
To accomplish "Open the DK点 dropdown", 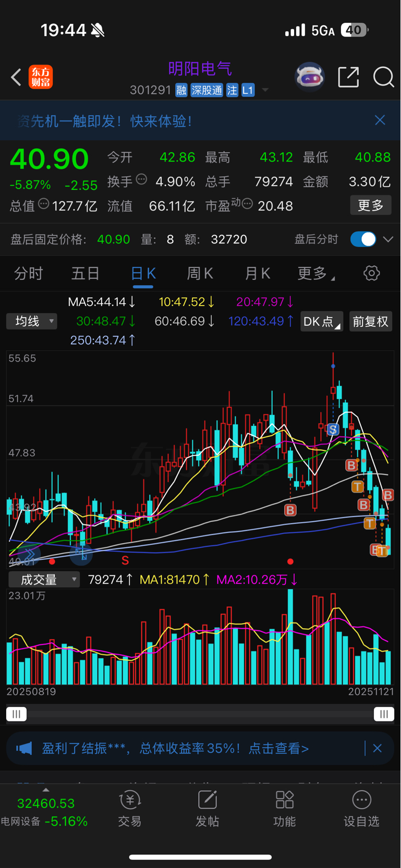I will pos(322,322).
